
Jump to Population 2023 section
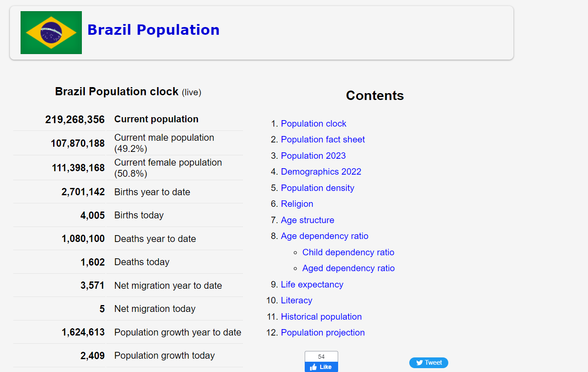click(x=313, y=156)
